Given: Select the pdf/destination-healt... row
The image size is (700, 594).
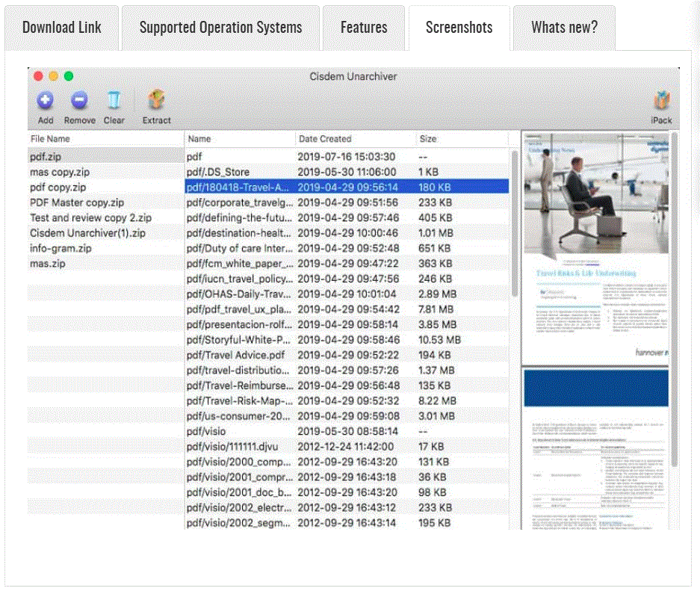Looking at the screenshot, I should [x=347, y=233].
